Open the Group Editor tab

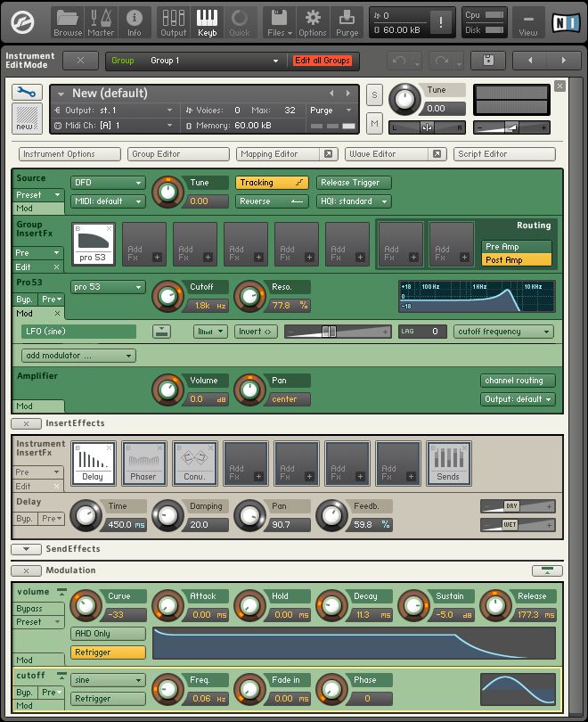(178, 154)
